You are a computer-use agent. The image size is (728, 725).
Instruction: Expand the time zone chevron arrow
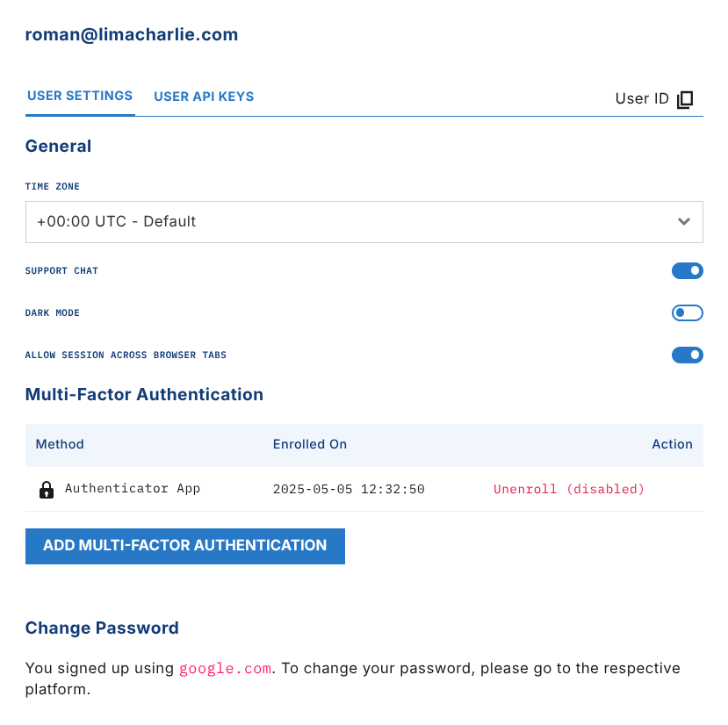point(684,222)
